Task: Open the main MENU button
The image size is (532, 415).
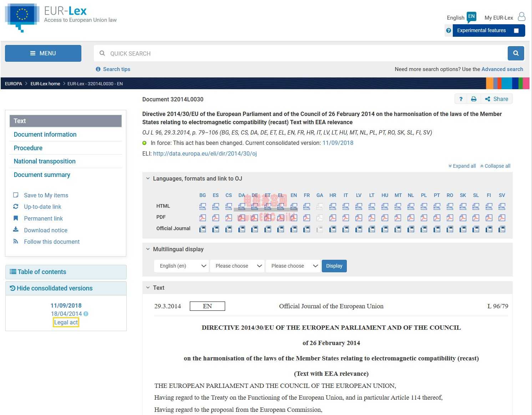Action: [x=43, y=53]
